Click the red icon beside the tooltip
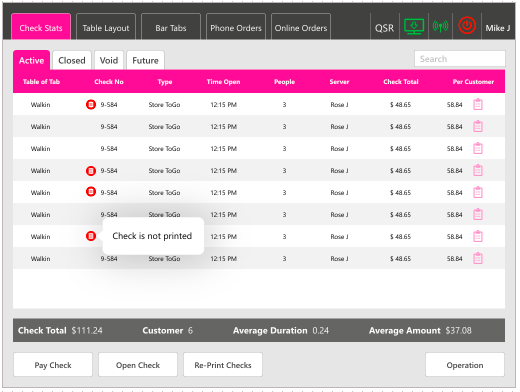The width and height of the screenshot is (520, 392). [x=91, y=236]
